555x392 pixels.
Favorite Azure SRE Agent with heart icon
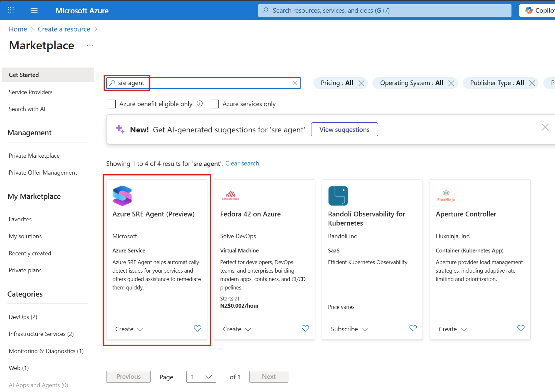click(197, 328)
